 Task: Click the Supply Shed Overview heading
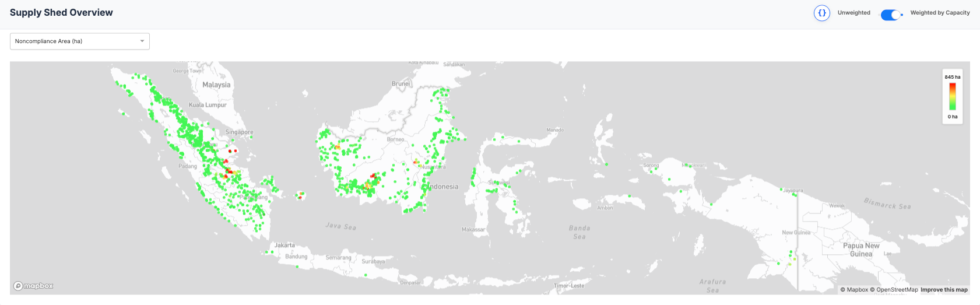click(61, 13)
